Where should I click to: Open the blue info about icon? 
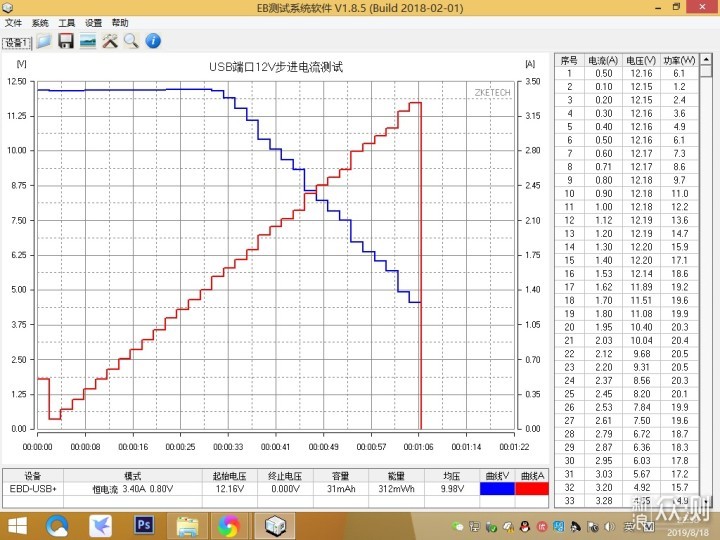tap(153, 41)
